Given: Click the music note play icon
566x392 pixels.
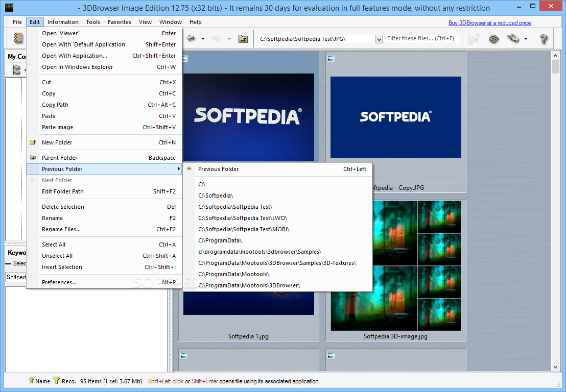Looking at the screenshot, I should (x=475, y=38).
